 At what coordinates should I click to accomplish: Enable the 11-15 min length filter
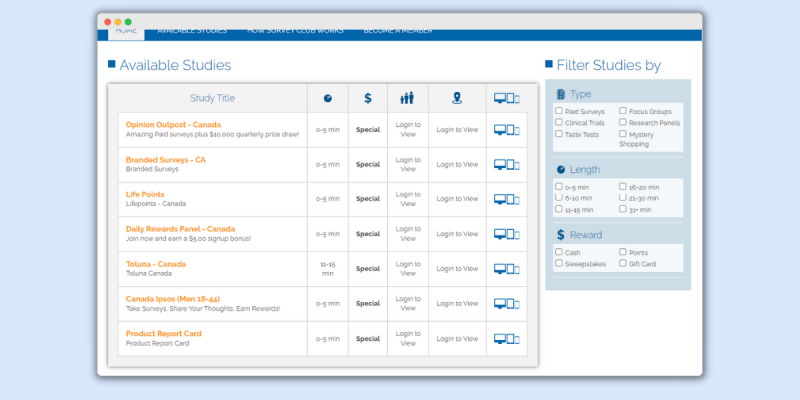click(x=559, y=209)
